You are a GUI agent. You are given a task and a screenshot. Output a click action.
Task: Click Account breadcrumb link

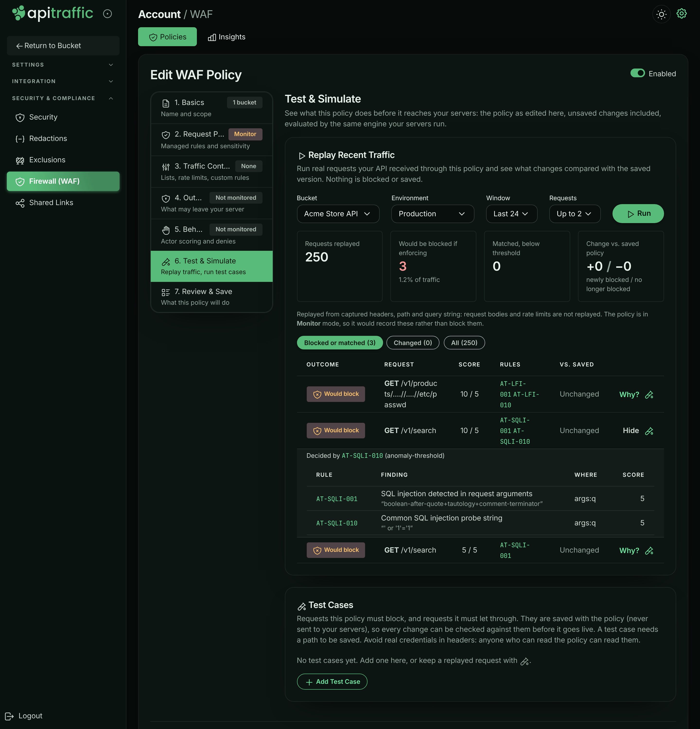(x=159, y=14)
